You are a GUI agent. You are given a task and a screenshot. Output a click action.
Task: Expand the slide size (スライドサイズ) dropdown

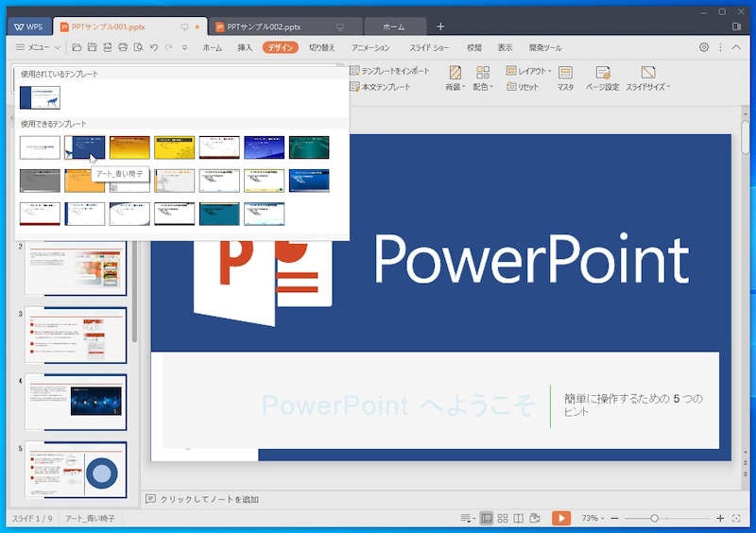[x=647, y=78]
